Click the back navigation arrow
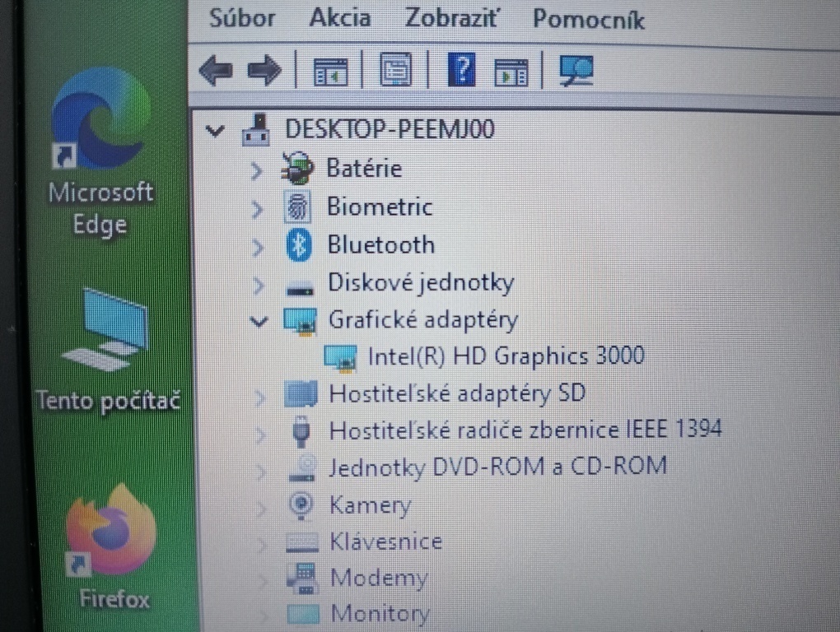Viewport: 840px width, 632px height. [217, 71]
